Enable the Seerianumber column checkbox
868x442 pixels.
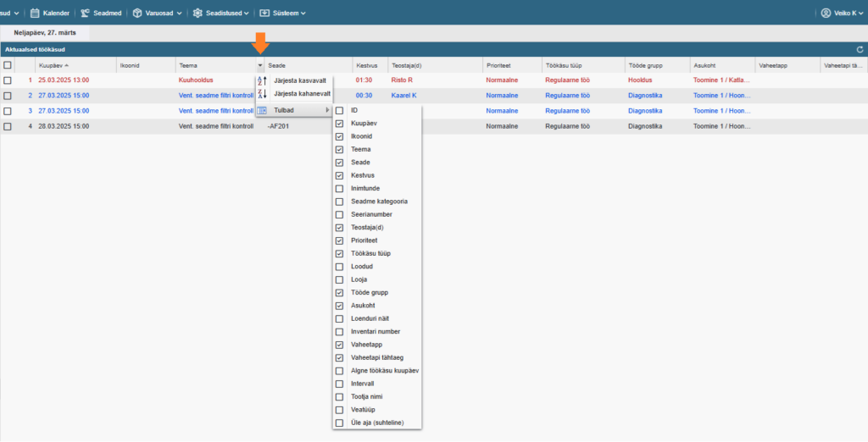pyautogui.click(x=340, y=214)
